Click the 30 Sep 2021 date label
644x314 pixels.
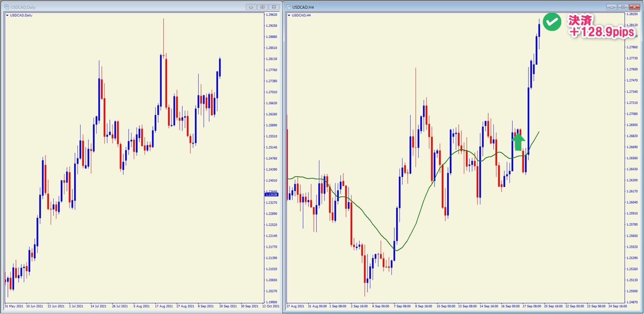(x=250, y=306)
